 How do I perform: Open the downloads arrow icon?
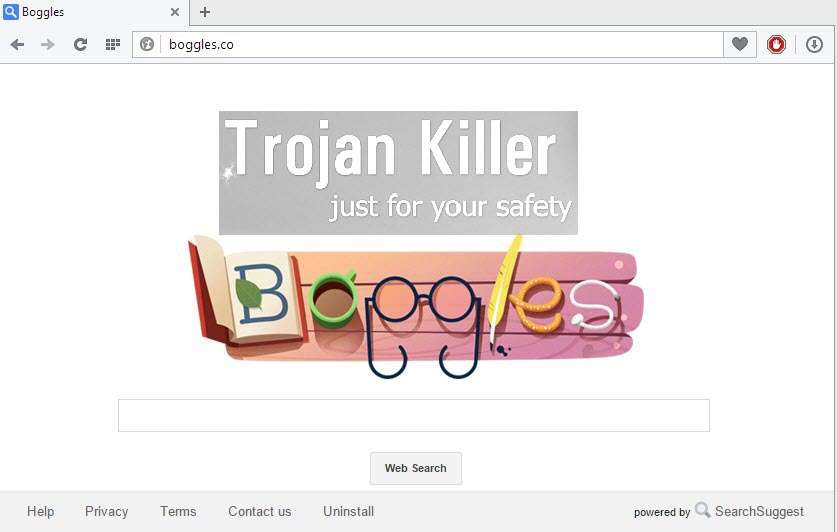click(814, 44)
